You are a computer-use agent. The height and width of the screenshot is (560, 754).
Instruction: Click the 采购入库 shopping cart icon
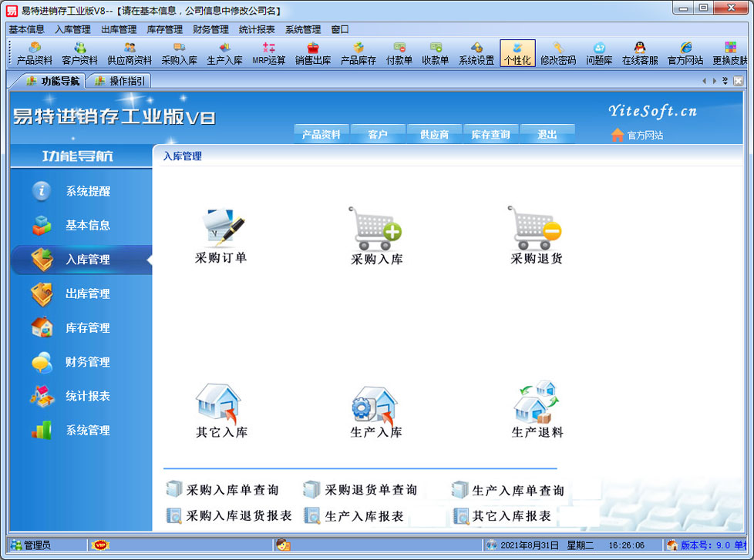coord(376,229)
